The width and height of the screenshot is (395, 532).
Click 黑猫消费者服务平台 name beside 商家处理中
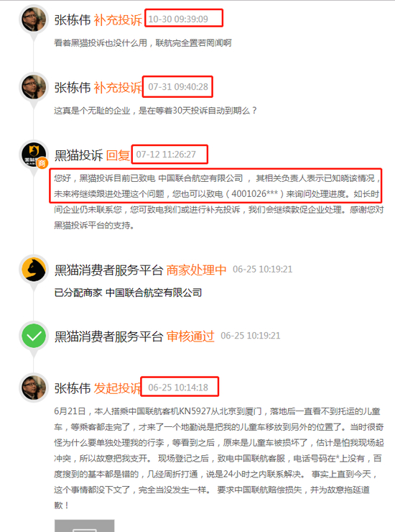pyautogui.click(x=109, y=270)
